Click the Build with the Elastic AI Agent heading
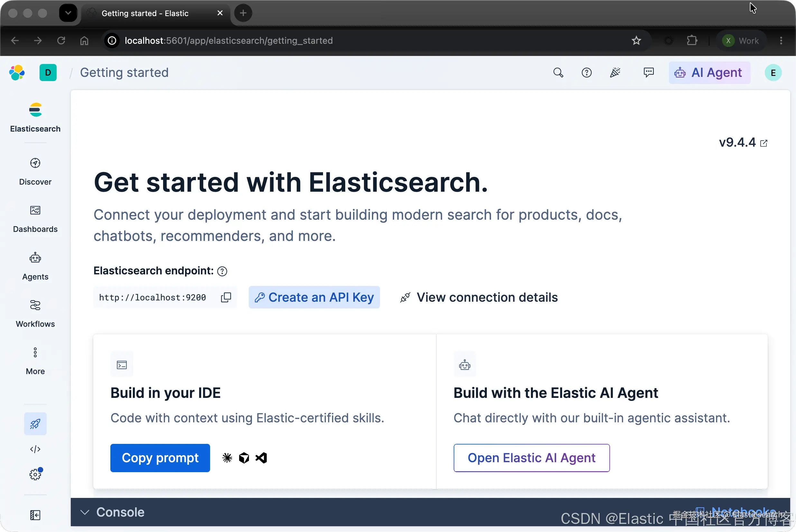 pos(556,393)
